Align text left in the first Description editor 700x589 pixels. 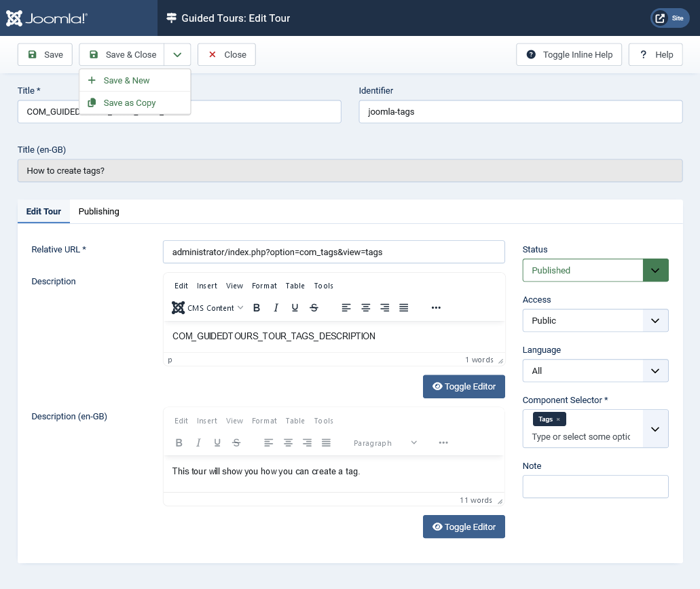[x=346, y=308]
